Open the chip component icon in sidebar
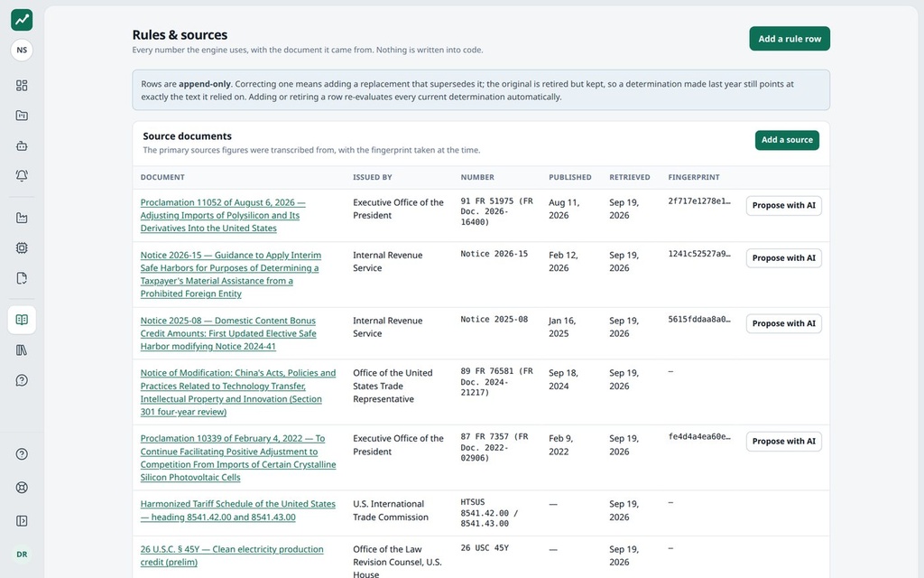The height and width of the screenshot is (578, 924). point(22,248)
